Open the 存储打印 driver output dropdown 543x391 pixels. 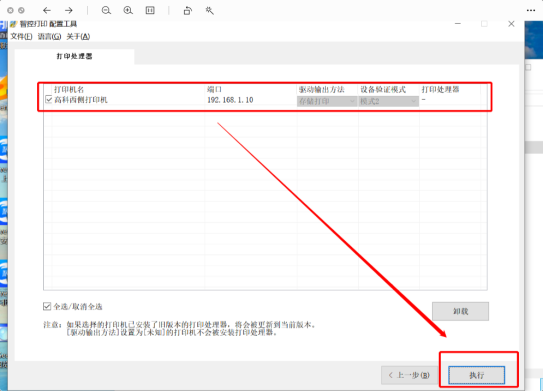(327, 101)
